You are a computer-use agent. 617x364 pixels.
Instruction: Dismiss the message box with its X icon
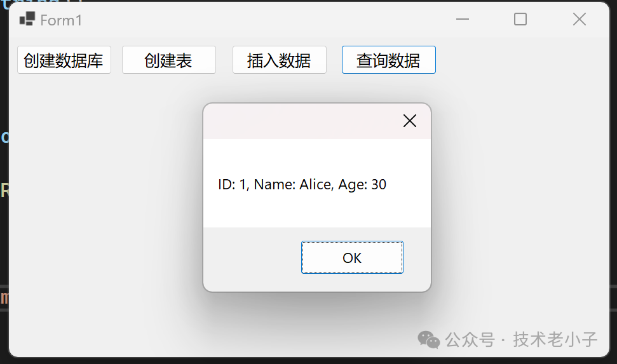[410, 121]
